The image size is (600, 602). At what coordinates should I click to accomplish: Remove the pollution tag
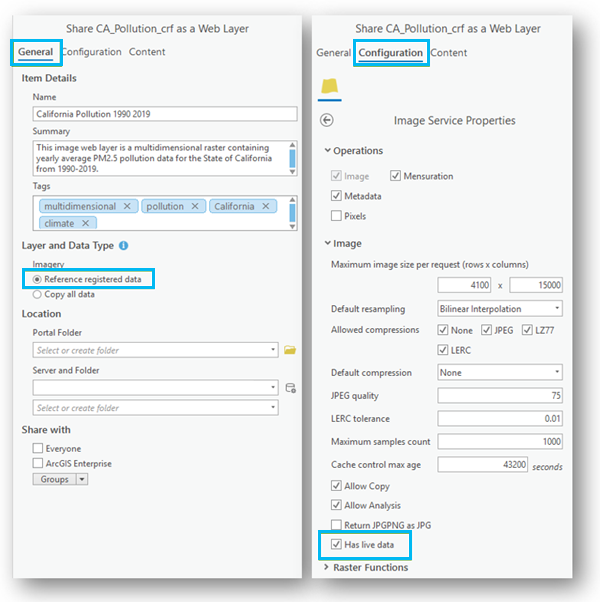[x=195, y=206]
